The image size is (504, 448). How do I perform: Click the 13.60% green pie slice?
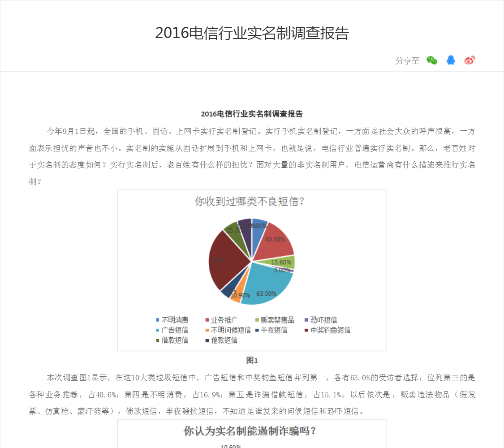[x=283, y=262]
